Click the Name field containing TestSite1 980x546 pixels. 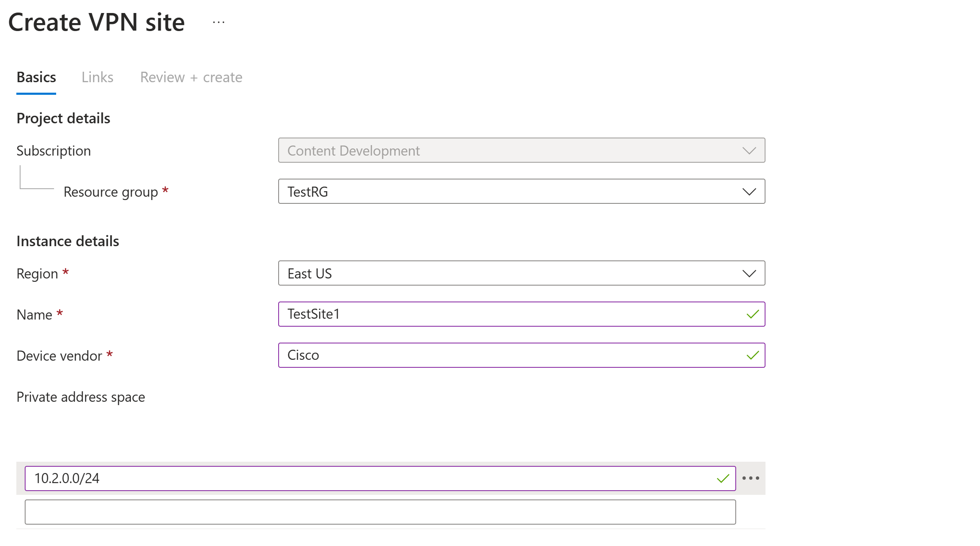click(503, 314)
